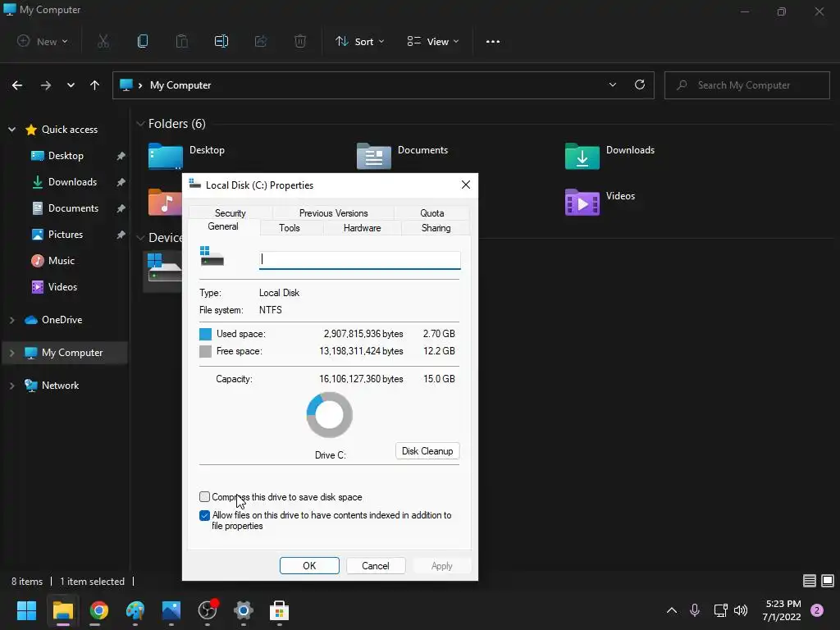This screenshot has height=630, width=840.
Task: Open taskbar clock and date
Action: (782, 610)
